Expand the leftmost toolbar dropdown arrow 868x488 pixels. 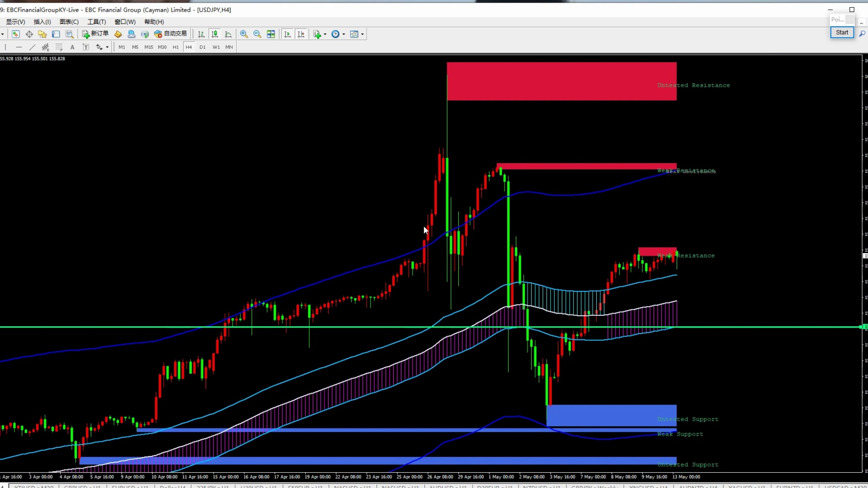pos(3,34)
